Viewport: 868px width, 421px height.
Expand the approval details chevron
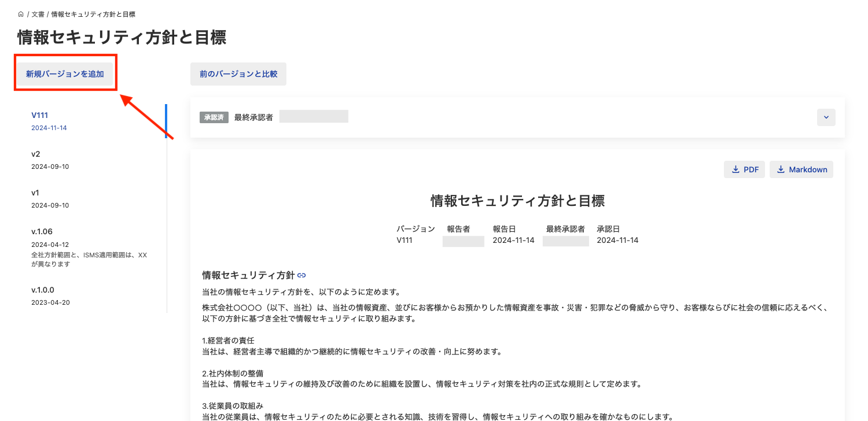click(x=826, y=117)
